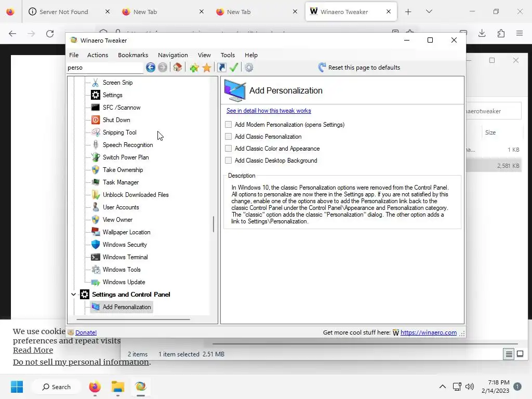Image resolution: width=532 pixels, height=399 pixels.
Task: Click See in detail how this tweak works
Action: [x=269, y=111]
